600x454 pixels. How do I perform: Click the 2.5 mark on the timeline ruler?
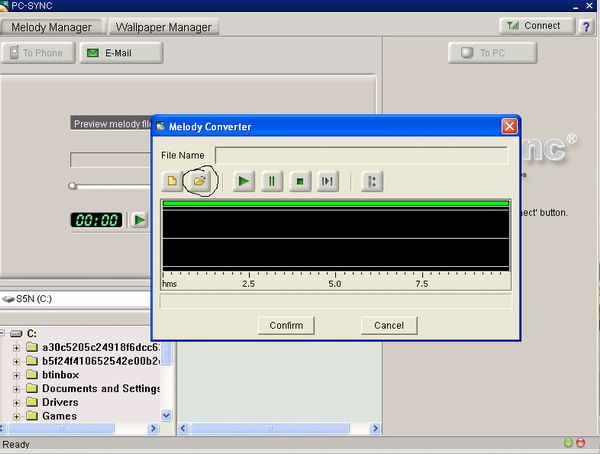(x=249, y=284)
